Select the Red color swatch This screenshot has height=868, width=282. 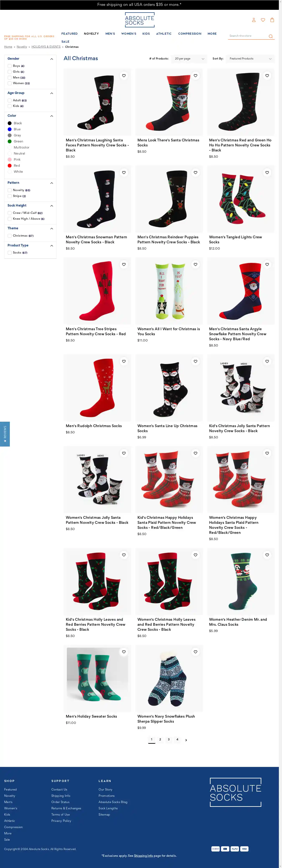10,165
